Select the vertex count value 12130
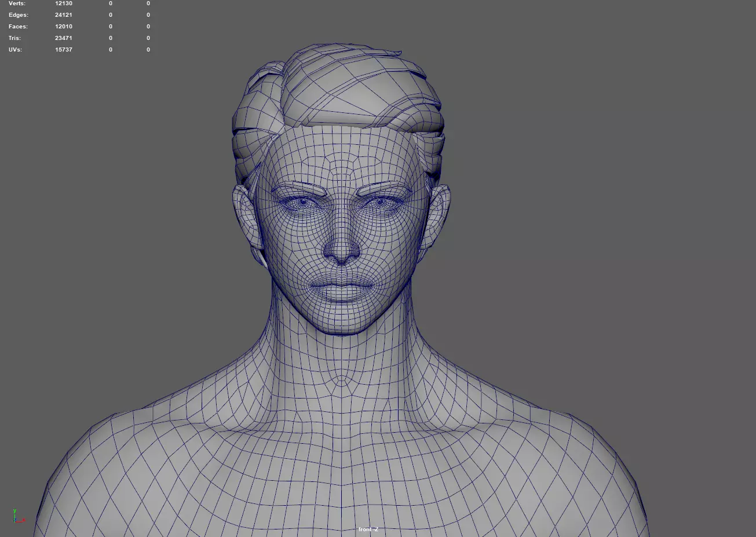 point(64,3)
